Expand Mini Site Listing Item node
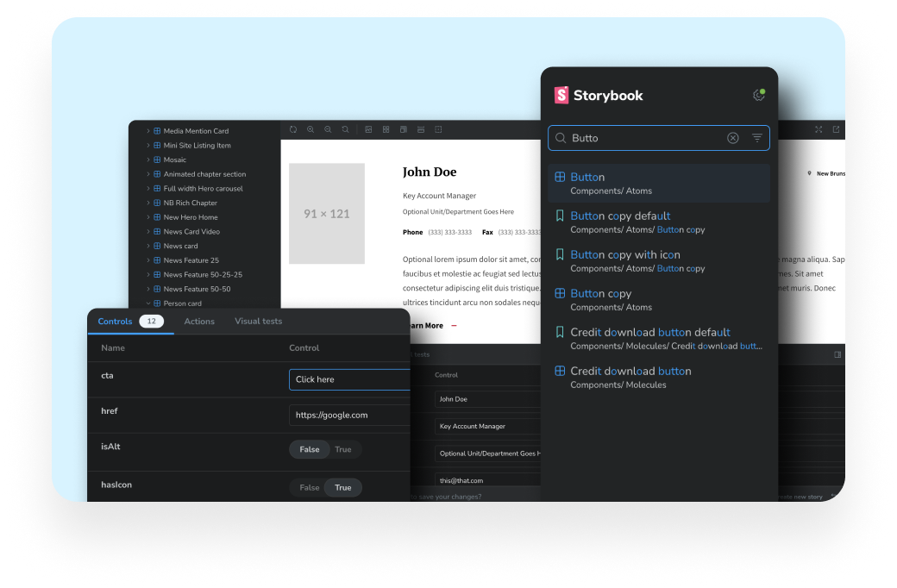 click(148, 146)
